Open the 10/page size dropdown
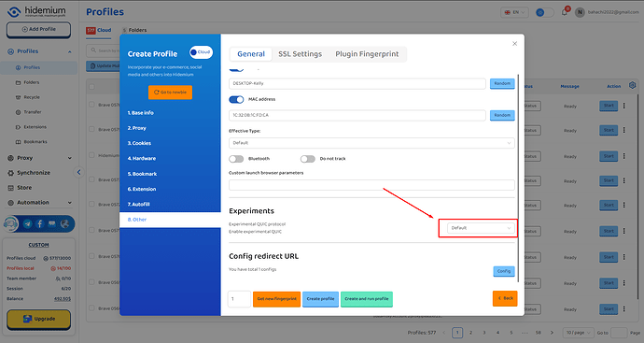Viewport: 644px width, 343px height. point(579,333)
